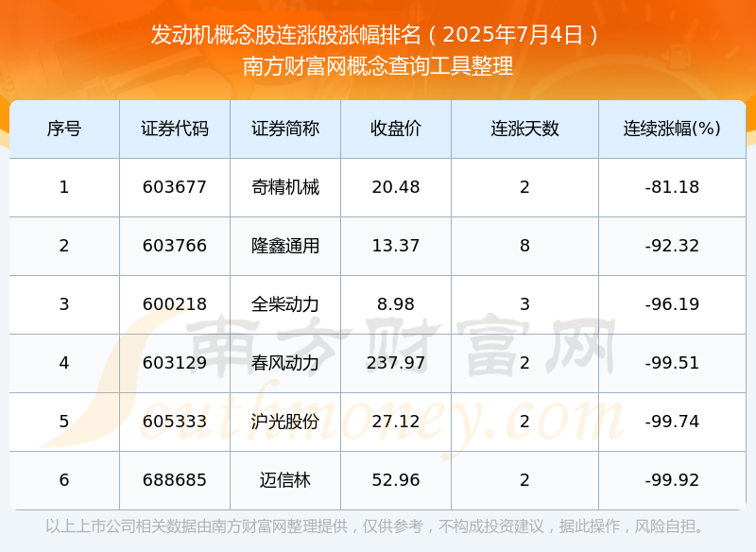Select the 收盘价 column header
This screenshot has height=552, width=756.
(396, 129)
